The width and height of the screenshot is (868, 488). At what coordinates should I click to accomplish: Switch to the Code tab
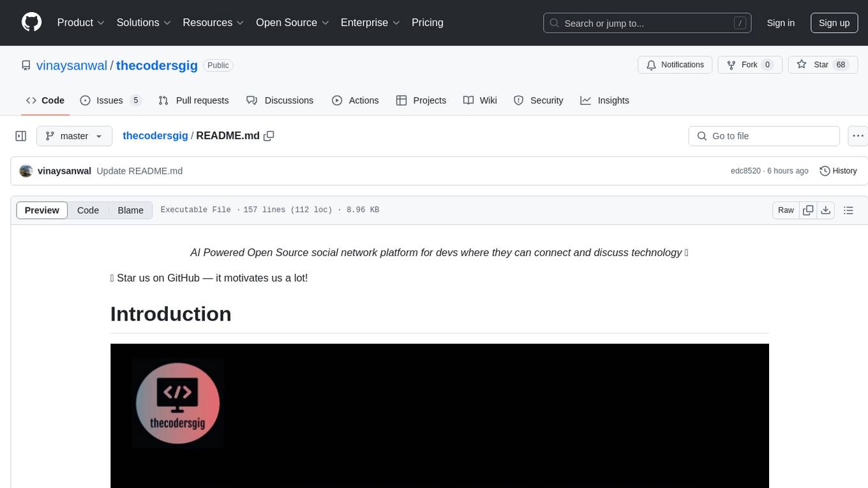pos(45,100)
